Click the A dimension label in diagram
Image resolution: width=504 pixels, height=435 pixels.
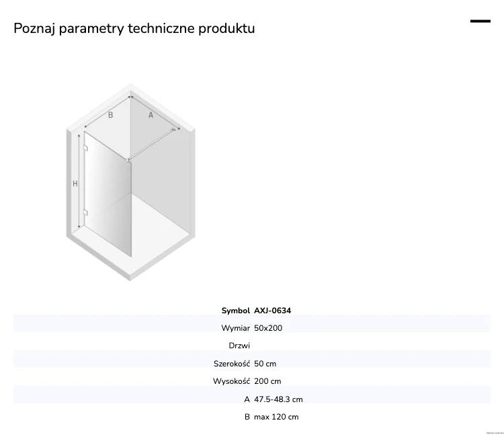(151, 115)
